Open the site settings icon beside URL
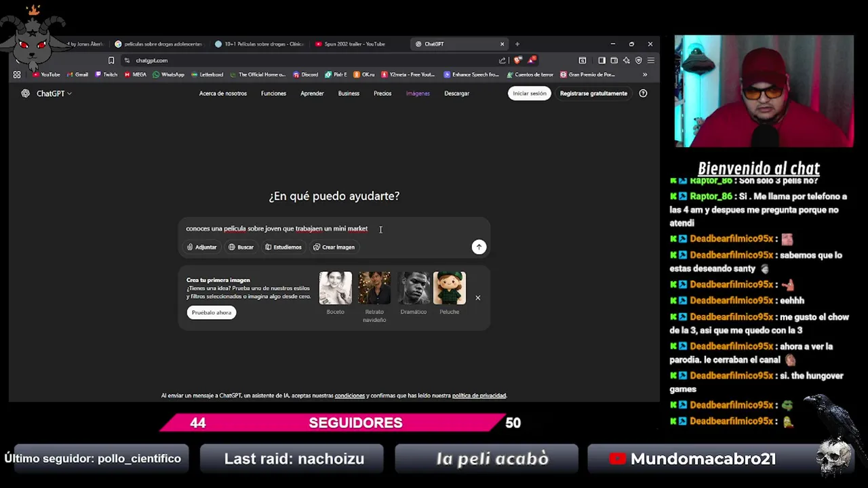The image size is (868, 488). 127,60
